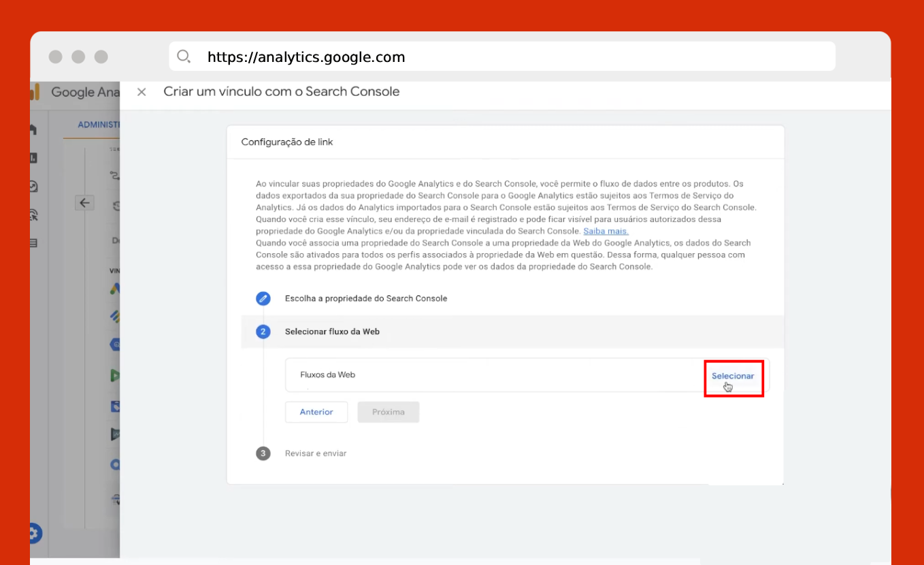This screenshot has height=565, width=924.
Task: Click the Google Analytics logo
Action: coord(35,92)
